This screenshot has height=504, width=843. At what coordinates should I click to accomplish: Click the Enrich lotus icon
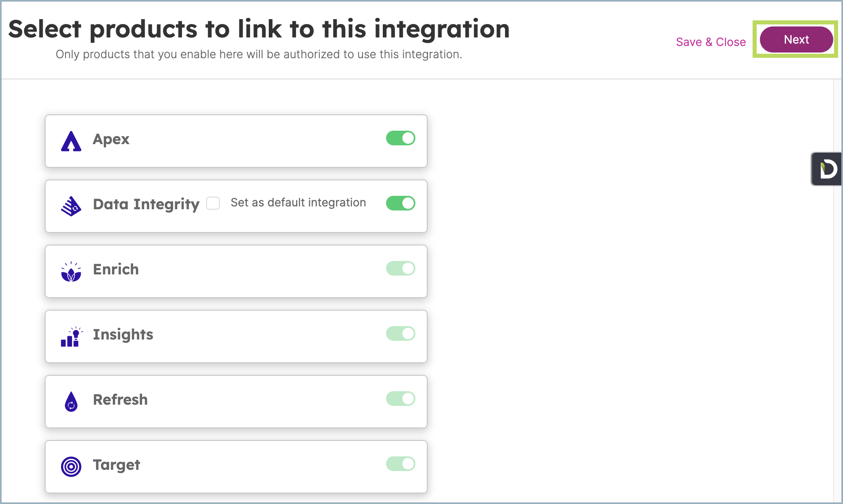point(71,272)
